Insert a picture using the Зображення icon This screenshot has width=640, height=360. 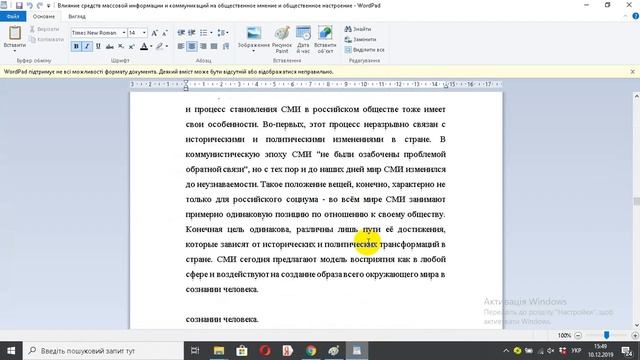[253, 33]
